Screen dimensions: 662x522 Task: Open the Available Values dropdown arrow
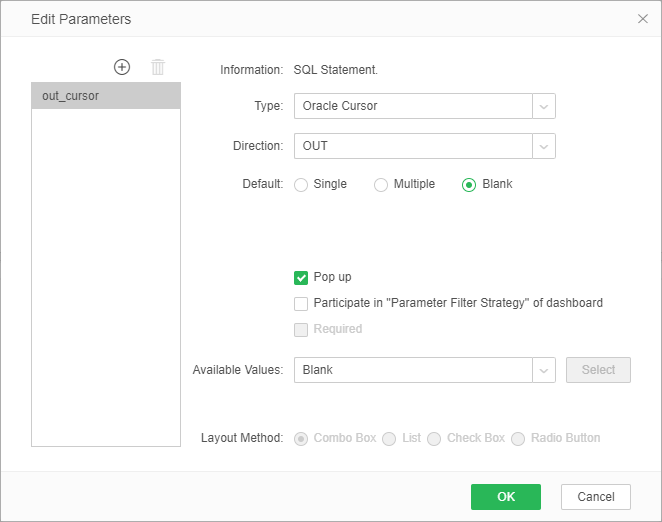pos(543,370)
